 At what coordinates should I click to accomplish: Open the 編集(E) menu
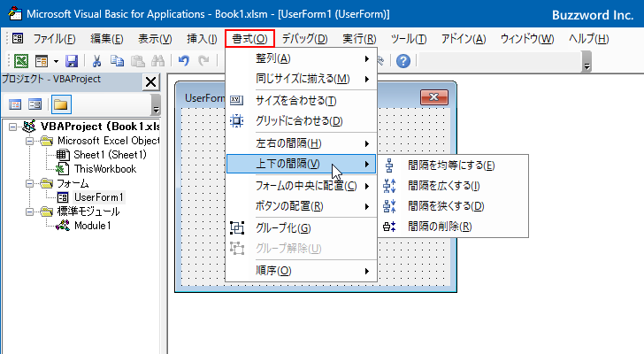(107, 39)
